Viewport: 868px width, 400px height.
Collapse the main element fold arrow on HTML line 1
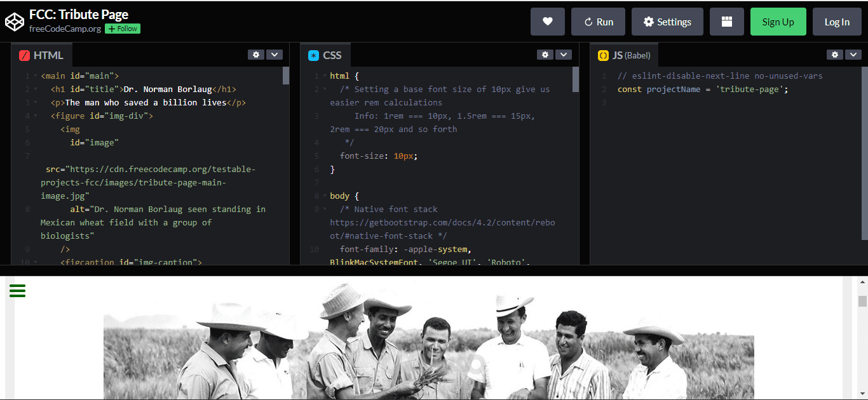click(x=36, y=76)
